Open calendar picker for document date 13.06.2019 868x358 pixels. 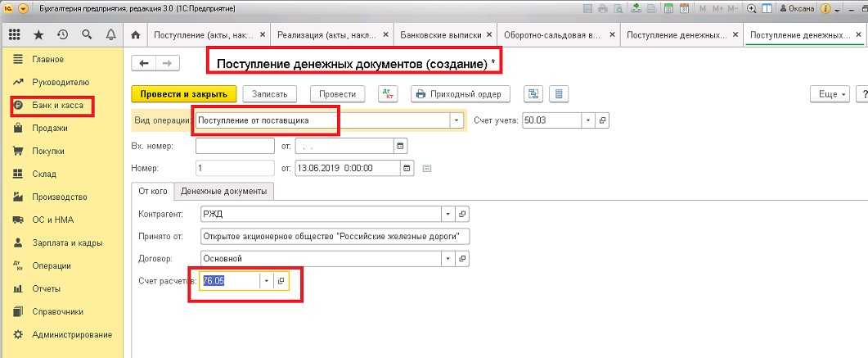(x=407, y=168)
